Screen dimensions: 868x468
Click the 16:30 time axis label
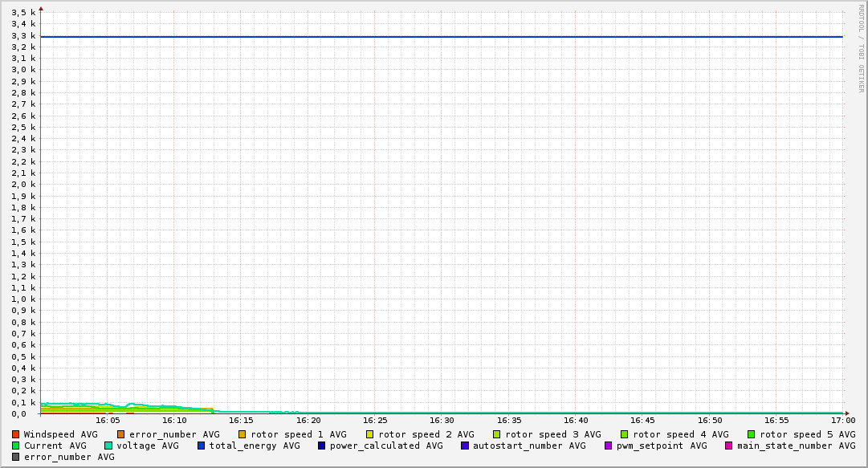[x=442, y=420]
